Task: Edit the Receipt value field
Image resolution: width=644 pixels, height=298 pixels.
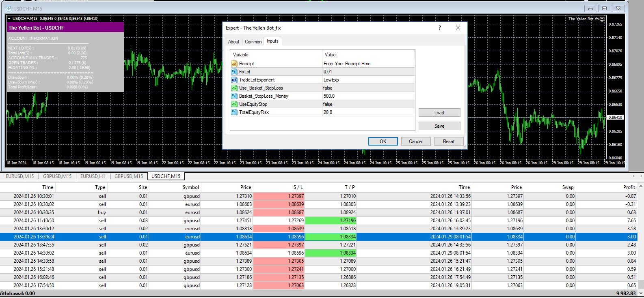Action: [x=368, y=64]
